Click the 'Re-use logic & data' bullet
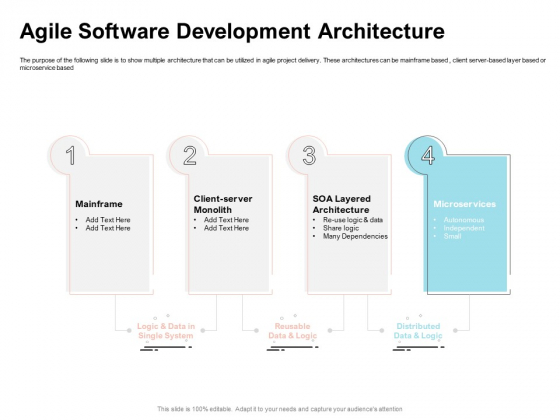This screenshot has width=560, height=420. click(353, 220)
